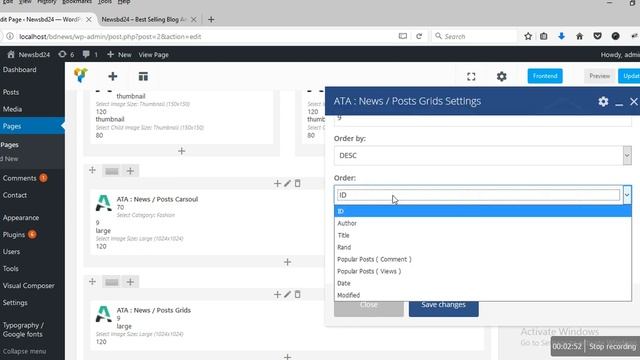Select Rand option in Order list
The width and height of the screenshot is (640, 360).
tap(482, 247)
